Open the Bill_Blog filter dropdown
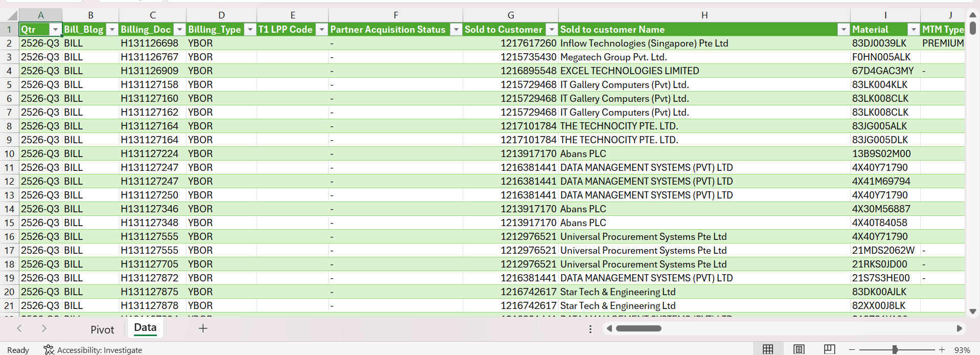Viewport: 980px width, 355px height. click(x=112, y=30)
